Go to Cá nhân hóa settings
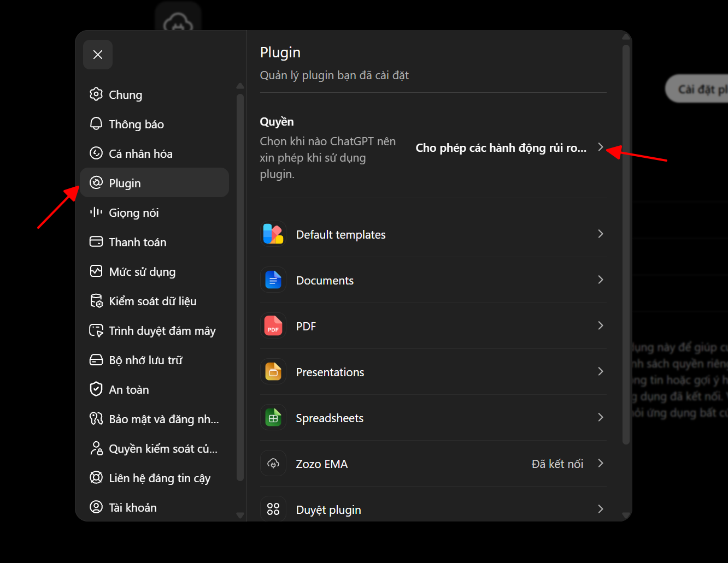 154,153
